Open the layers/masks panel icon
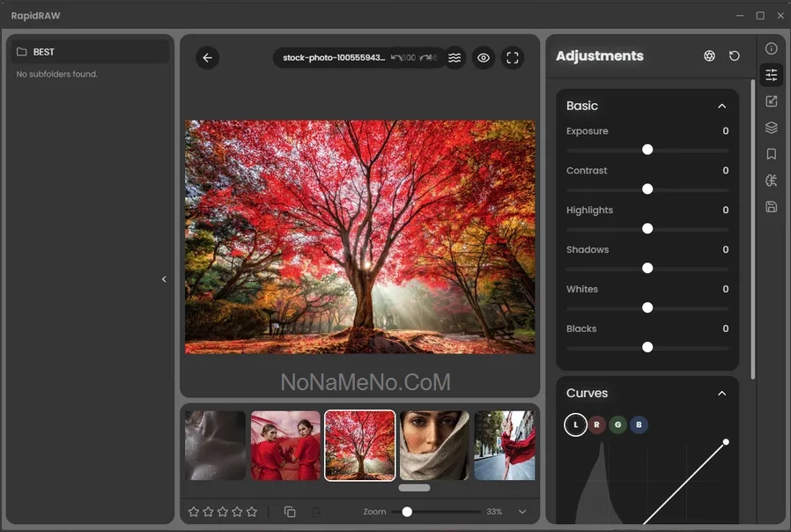Viewport: 791px width, 532px height. (x=771, y=128)
